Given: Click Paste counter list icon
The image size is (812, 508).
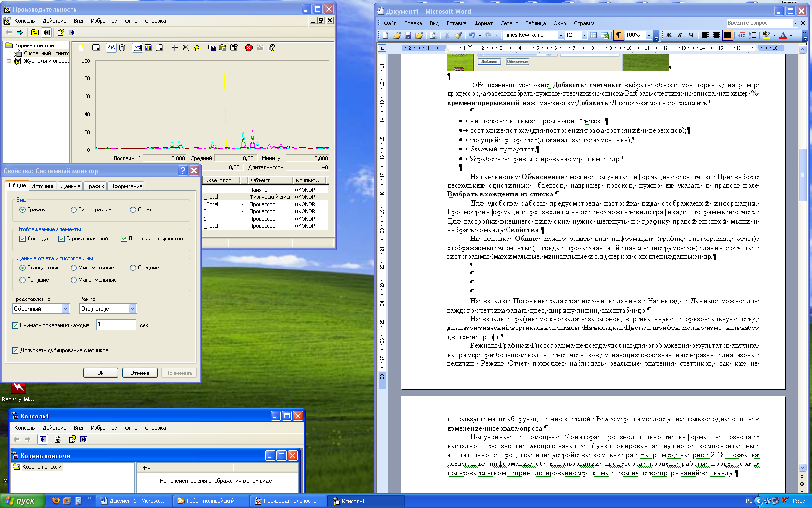Looking at the screenshot, I should (x=222, y=47).
